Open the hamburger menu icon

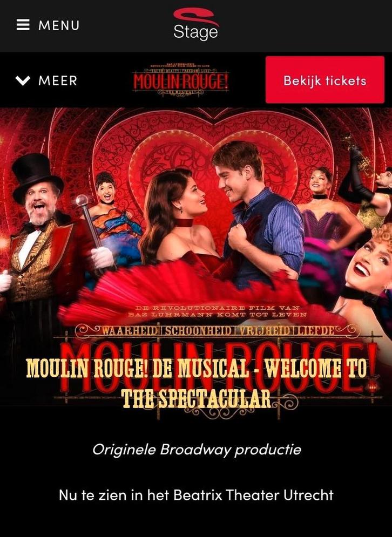(x=23, y=25)
